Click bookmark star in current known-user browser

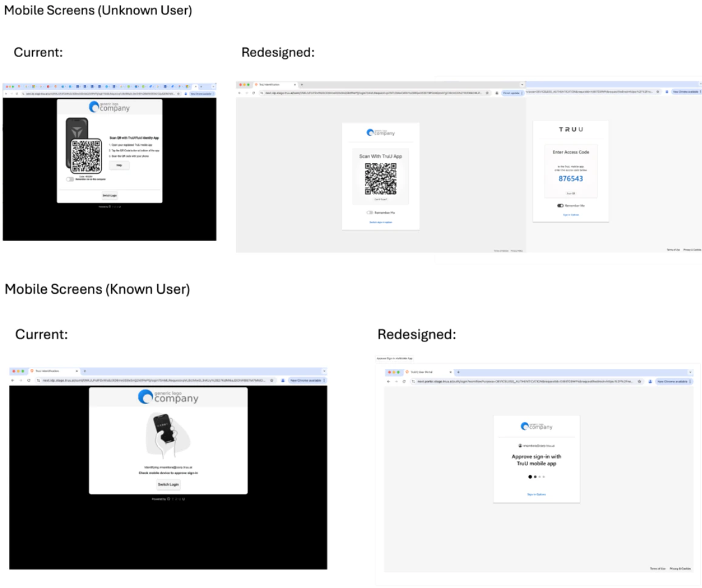click(272, 380)
